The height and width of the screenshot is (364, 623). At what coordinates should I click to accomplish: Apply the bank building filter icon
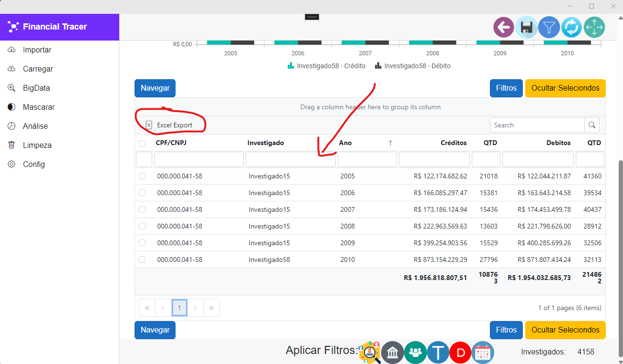[x=393, y=353]
